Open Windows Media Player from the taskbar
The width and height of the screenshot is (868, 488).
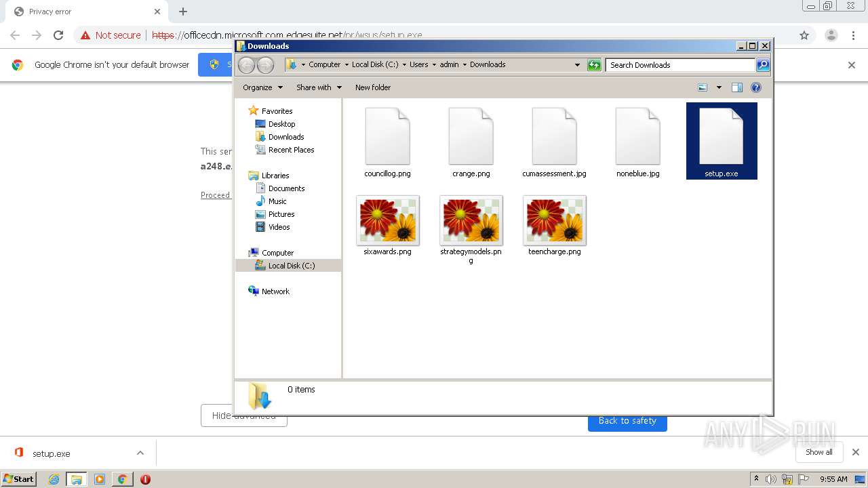click(99, 479)
